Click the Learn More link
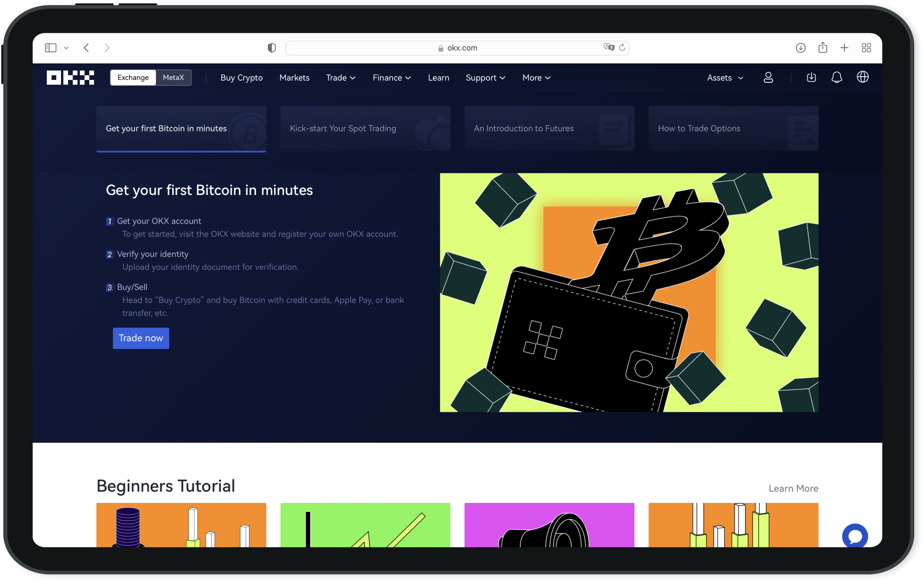 tap(793, 487)
